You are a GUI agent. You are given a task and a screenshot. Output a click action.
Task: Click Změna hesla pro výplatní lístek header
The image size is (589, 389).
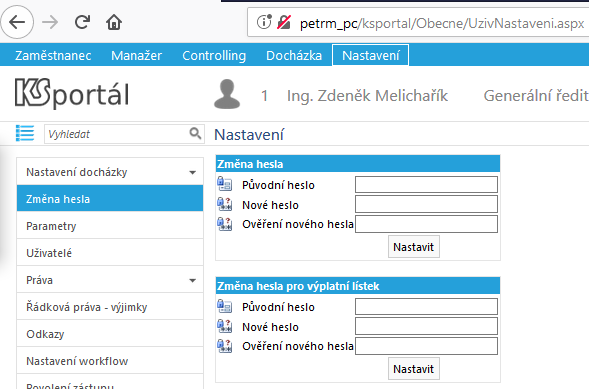pyautogui.click(x=358, y=286)
